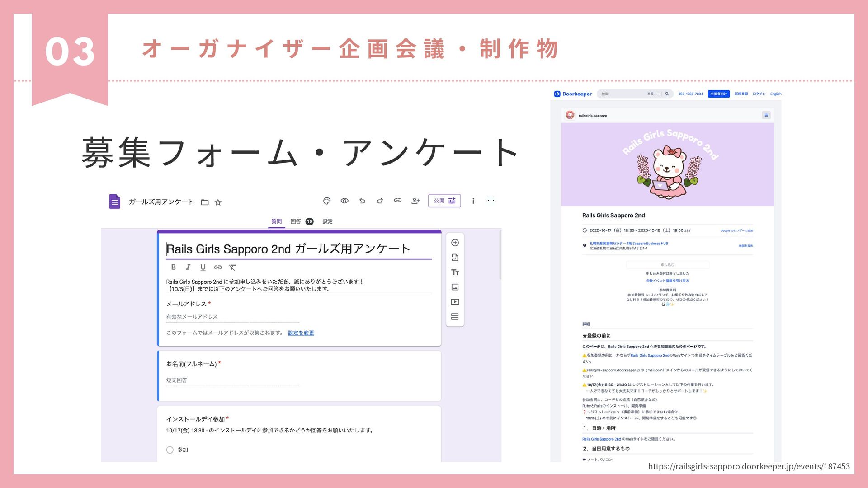Open the three-dot more options menu
This screenshot has width=868, height=488.
pyautogui.click(x=473, y=201)
